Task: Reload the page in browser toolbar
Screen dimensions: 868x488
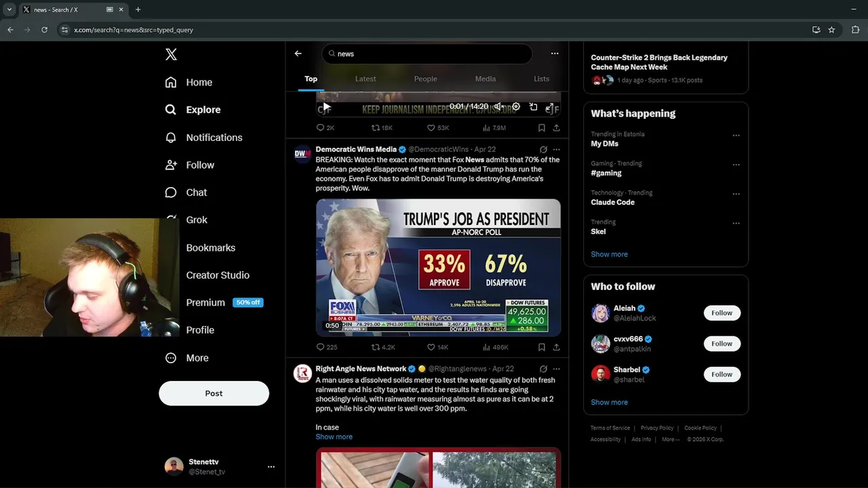Action: (44, 30)
